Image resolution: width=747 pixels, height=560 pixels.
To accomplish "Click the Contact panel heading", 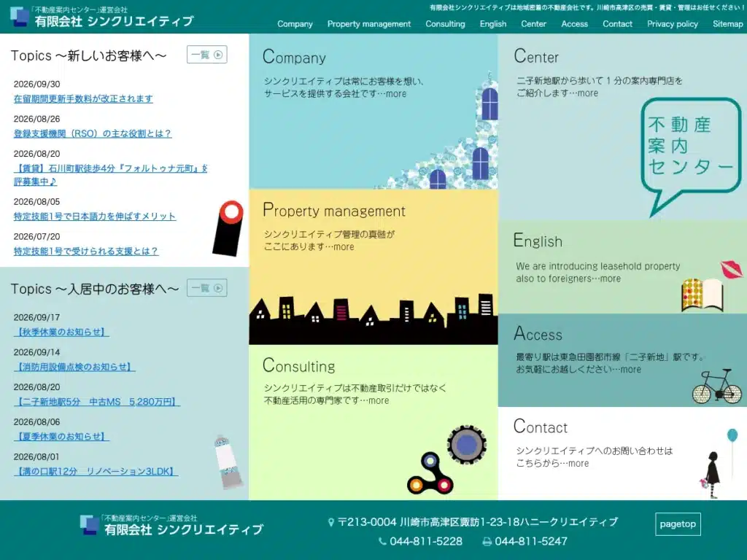I will pyautogui.click(x=541, y=426).
